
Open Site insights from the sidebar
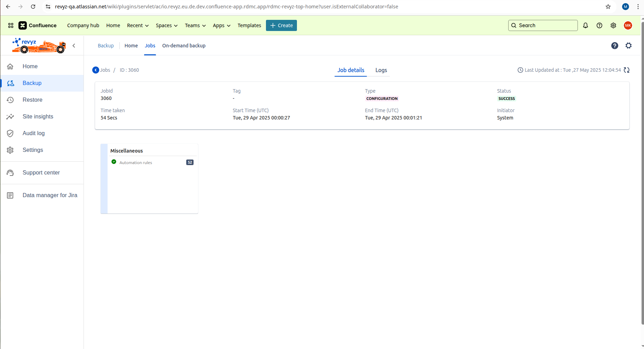tap(38, 116)
